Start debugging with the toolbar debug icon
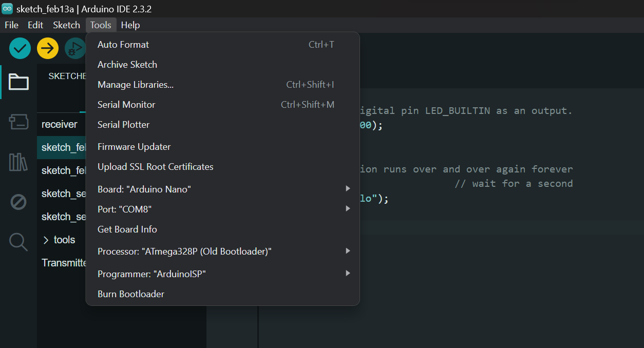This screenshot has height=348, width=644. (75, 48)
